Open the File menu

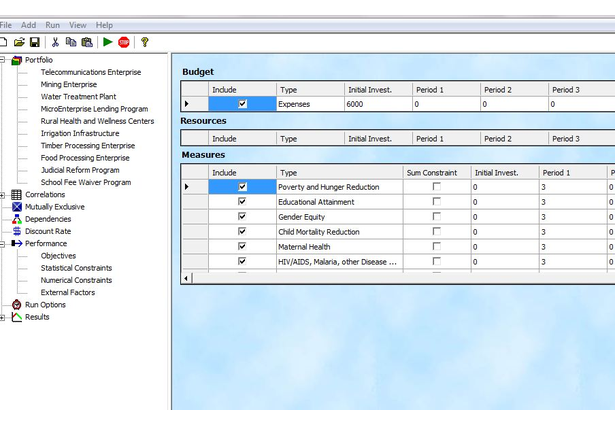click(x=5, y=25)
